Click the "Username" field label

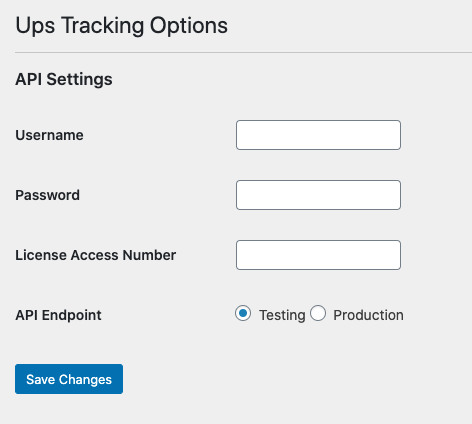click(49, 135)
